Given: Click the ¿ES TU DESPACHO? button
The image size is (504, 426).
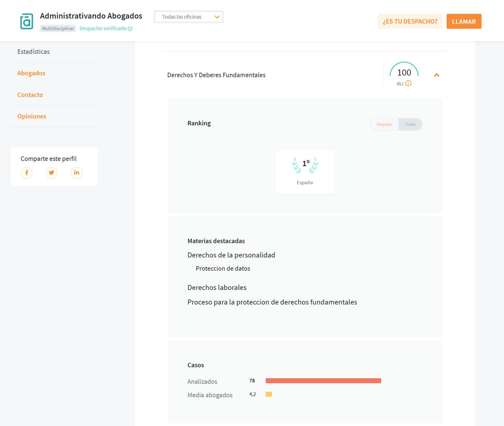Looking at the screenshot, I should [410, 22].
